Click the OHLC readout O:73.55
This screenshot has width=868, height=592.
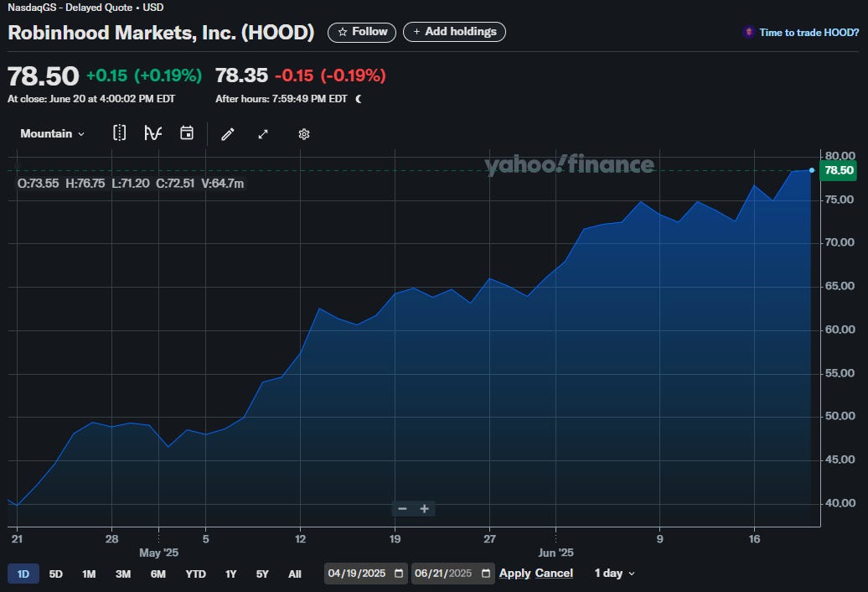pos(39,184)
